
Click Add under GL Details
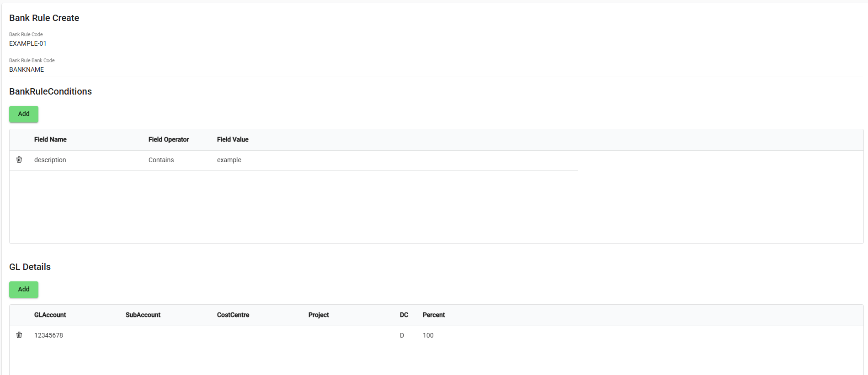pos(24,290)
